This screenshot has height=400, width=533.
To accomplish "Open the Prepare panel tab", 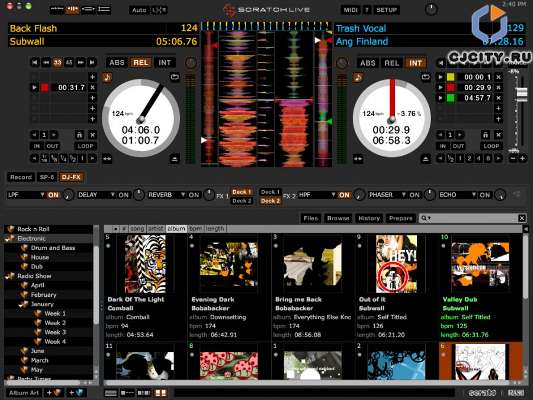I will 401,218.
